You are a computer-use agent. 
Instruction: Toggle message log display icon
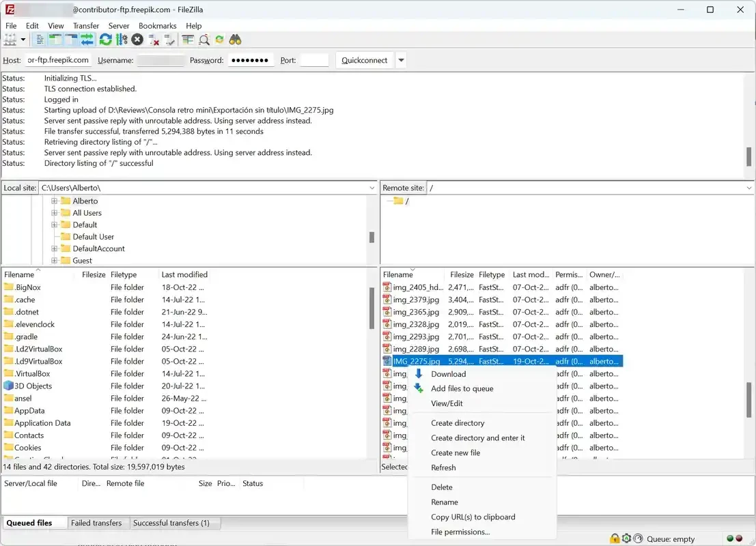coord(40,40)
